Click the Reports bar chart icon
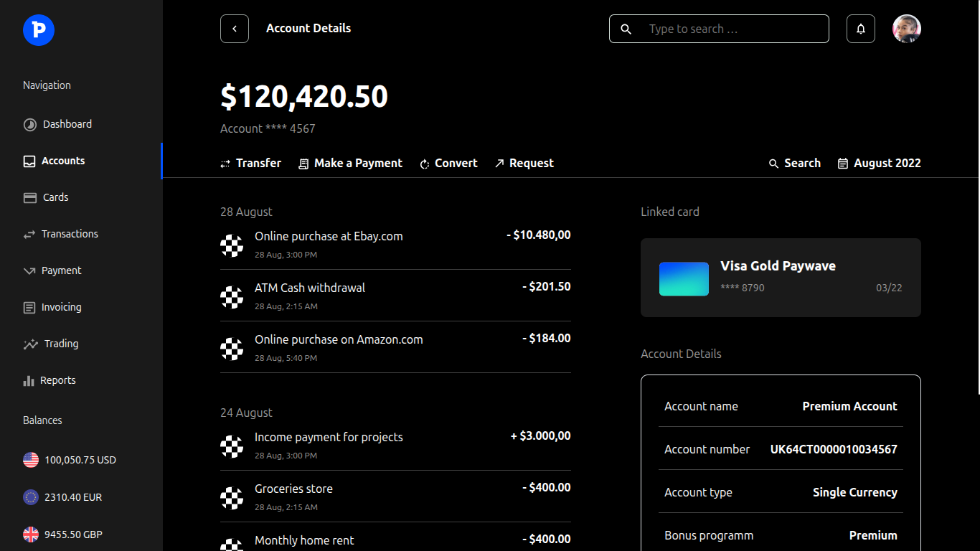The image size is (980, 551). (x=29, y=380)
